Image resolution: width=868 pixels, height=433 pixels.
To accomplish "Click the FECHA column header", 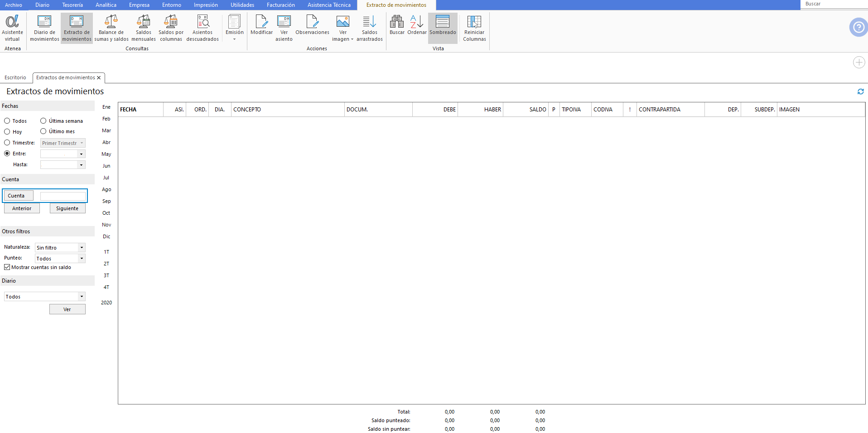I will click(140, 110).
